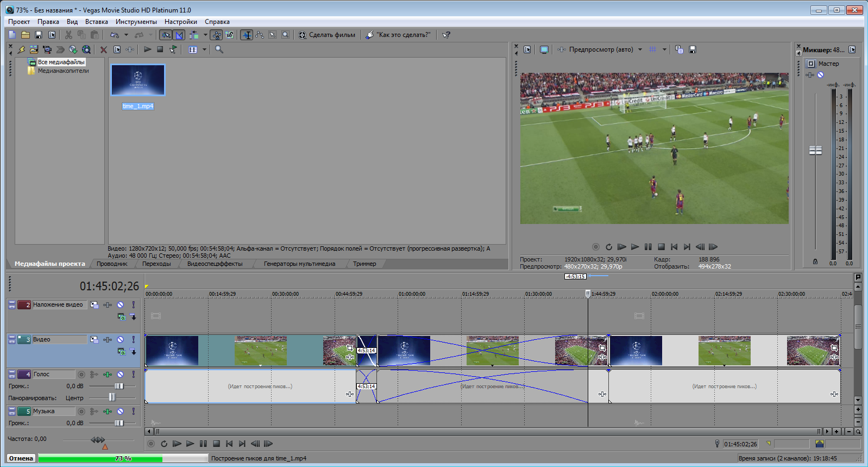This screenshot has height=467, width=868.
Task: Toggle snapping in the main toolbar
Action: tap(166, 35)
